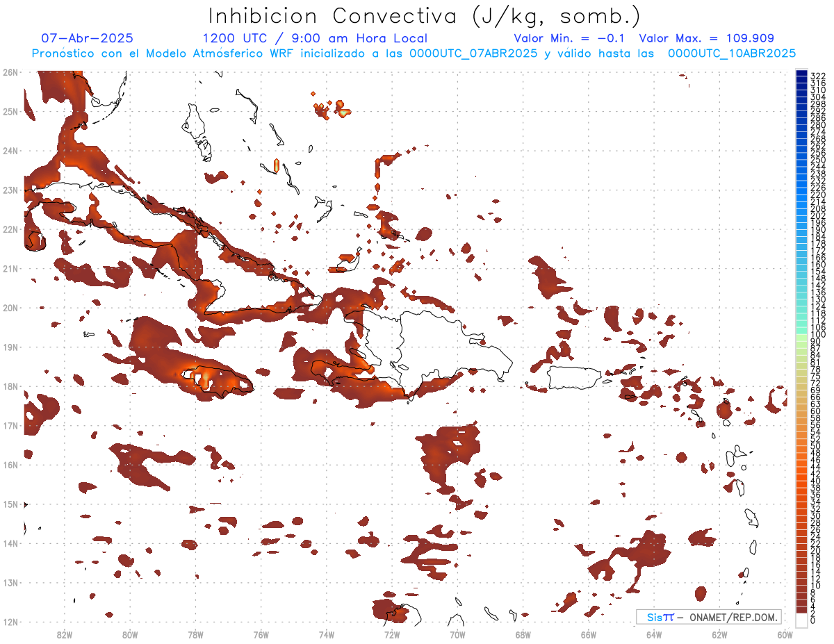The image size is (834, 644).
Task: Click the '12N' latitude label
Action: click(x=10, y=622)
